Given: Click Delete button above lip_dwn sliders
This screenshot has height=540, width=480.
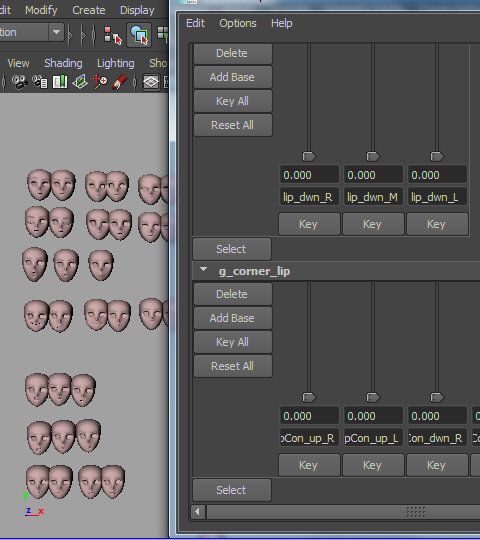Looking at the screenshot, I should (x=233, y=53).
